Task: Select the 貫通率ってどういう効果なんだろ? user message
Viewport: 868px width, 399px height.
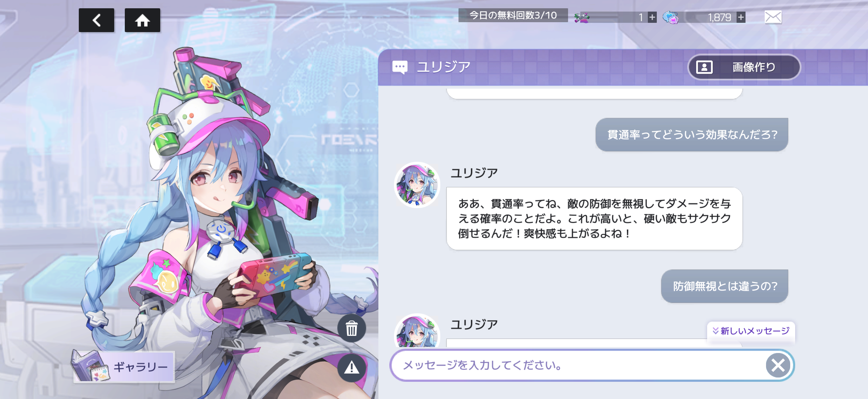Action: point(692,134)
